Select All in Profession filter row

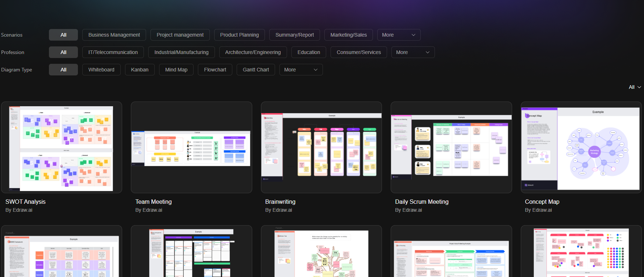[x=63, y=52]
